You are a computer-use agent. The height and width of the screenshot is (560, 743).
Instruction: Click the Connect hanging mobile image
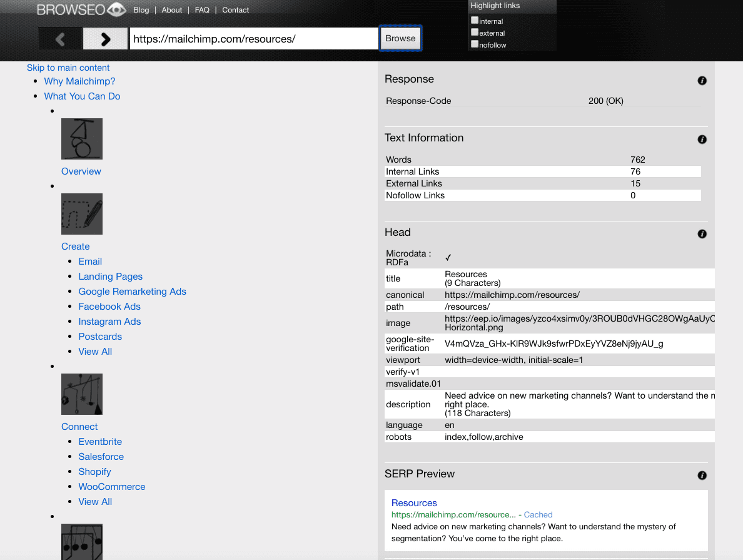81,394
